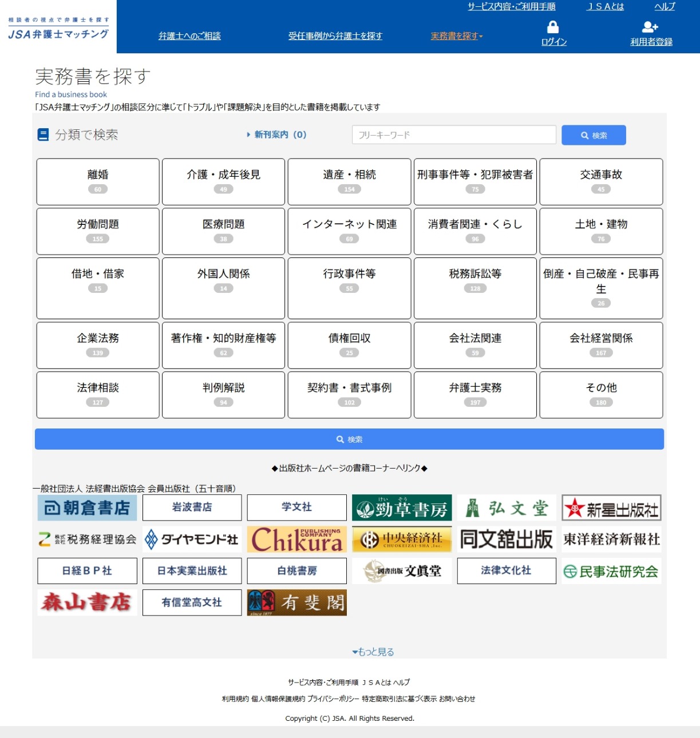Click the small 検索 button beside keyword field

click(594, 135)
